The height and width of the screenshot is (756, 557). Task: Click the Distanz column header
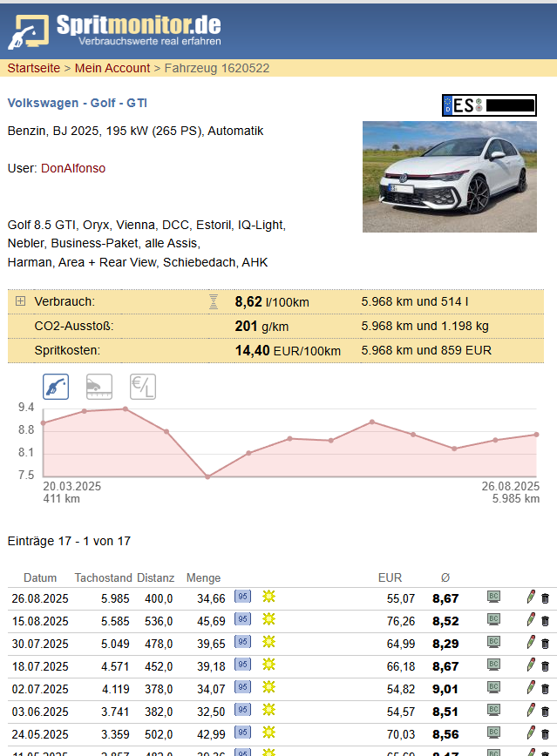tap(155, 577)
